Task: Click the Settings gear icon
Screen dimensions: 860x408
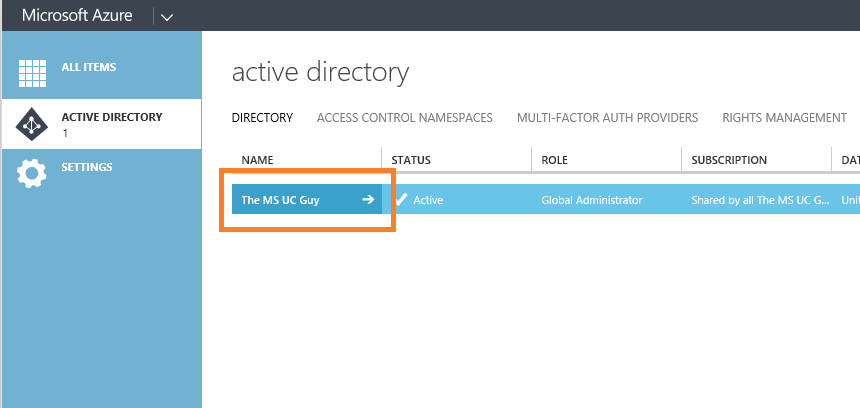Action: point(32,174)
